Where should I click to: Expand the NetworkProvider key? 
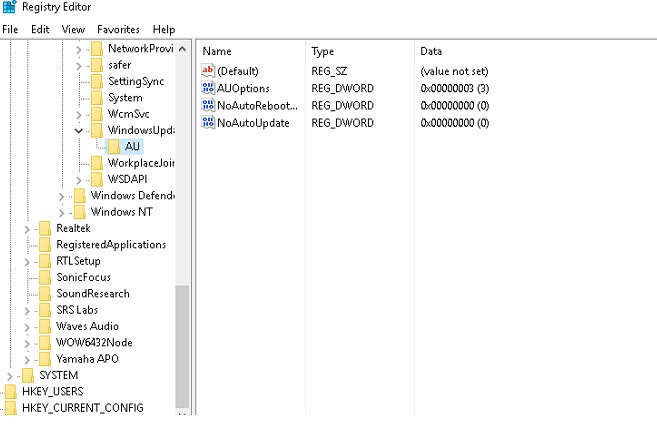78,49
